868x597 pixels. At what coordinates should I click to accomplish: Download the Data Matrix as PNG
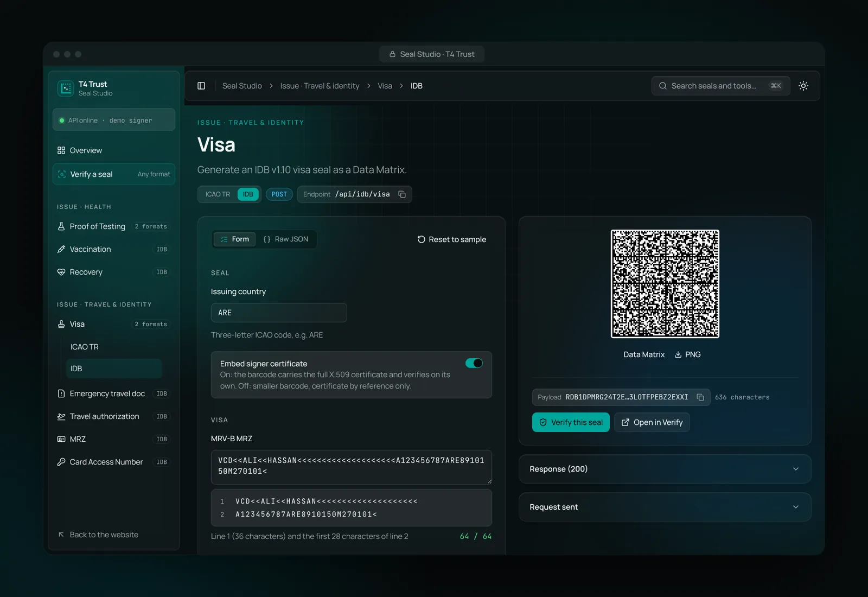click(687, 354)
